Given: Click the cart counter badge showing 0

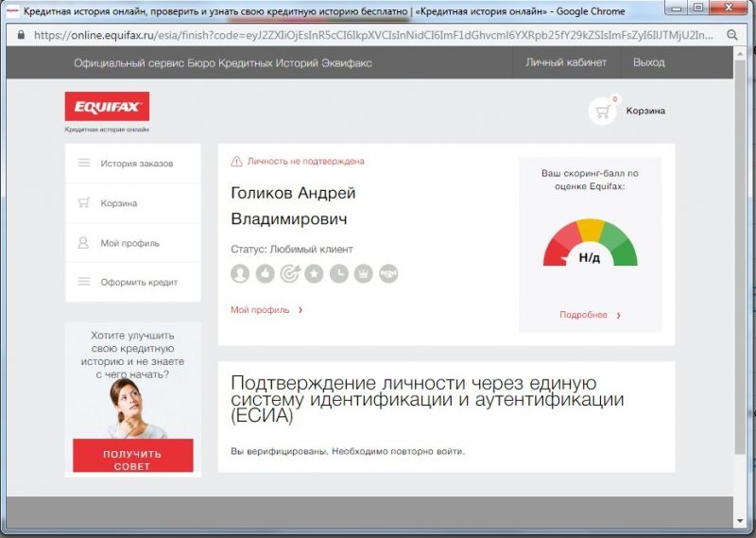Looking at the screenshot, I should [x=615, y=99].
